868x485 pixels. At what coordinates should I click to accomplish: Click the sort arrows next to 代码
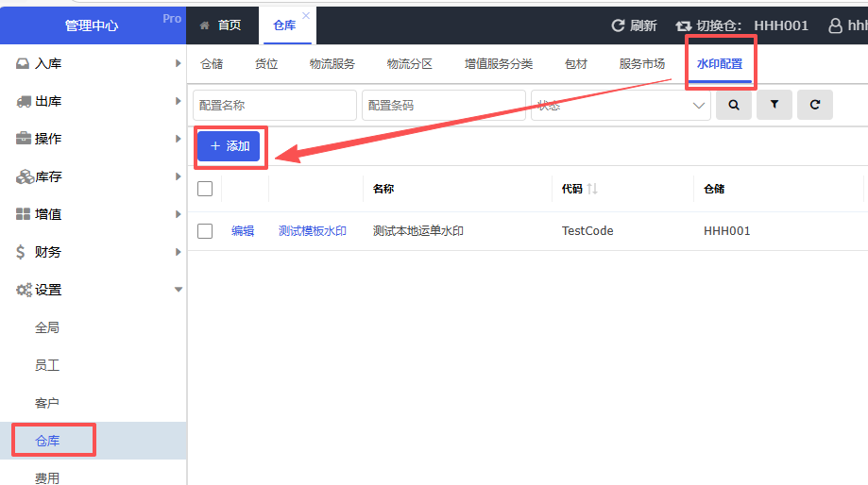click(592, 189)
